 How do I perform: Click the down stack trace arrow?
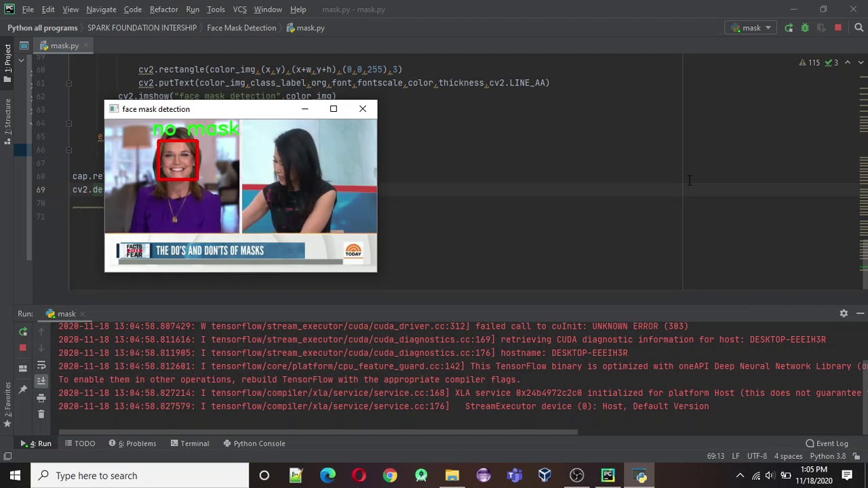(x=41, y=348)
